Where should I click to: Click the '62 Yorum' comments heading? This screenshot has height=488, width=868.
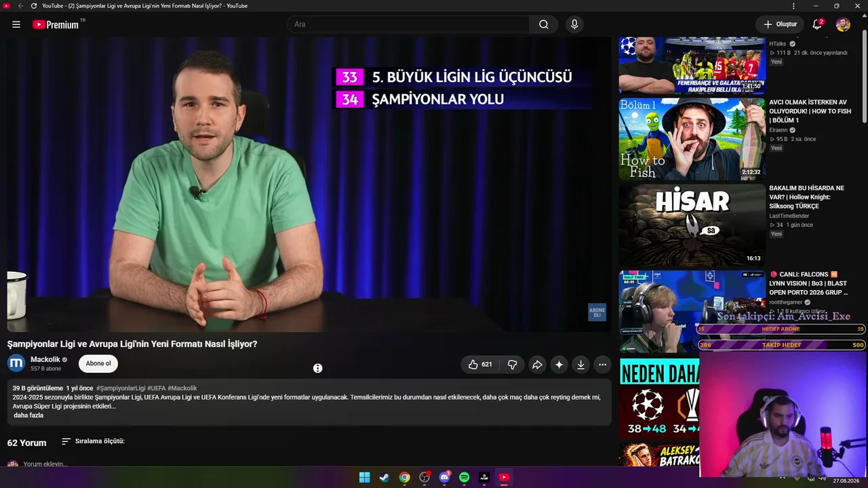27,443
